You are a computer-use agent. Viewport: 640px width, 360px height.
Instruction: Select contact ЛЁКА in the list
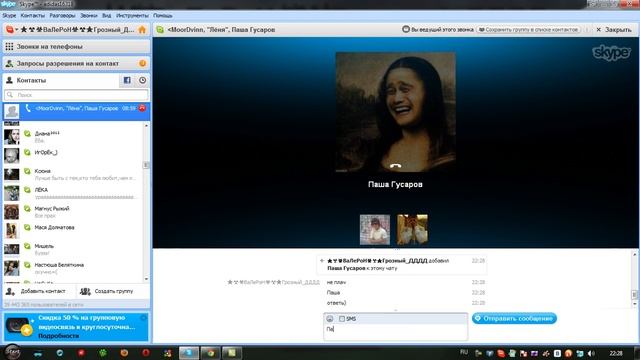pos(73,193)
